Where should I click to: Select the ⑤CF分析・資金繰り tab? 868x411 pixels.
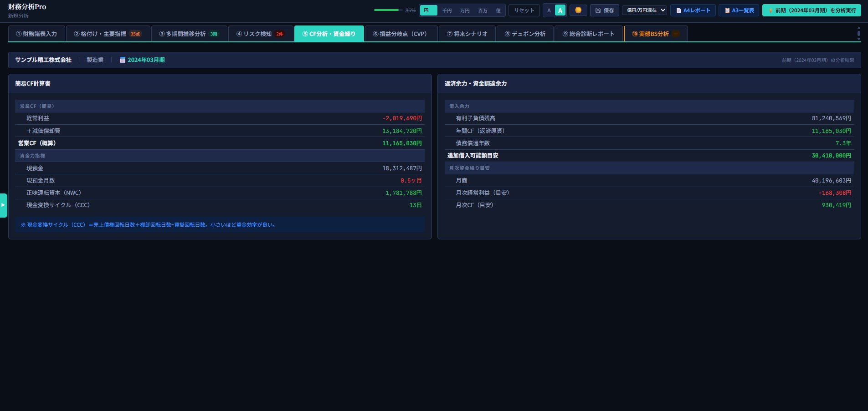pos(329,34)
